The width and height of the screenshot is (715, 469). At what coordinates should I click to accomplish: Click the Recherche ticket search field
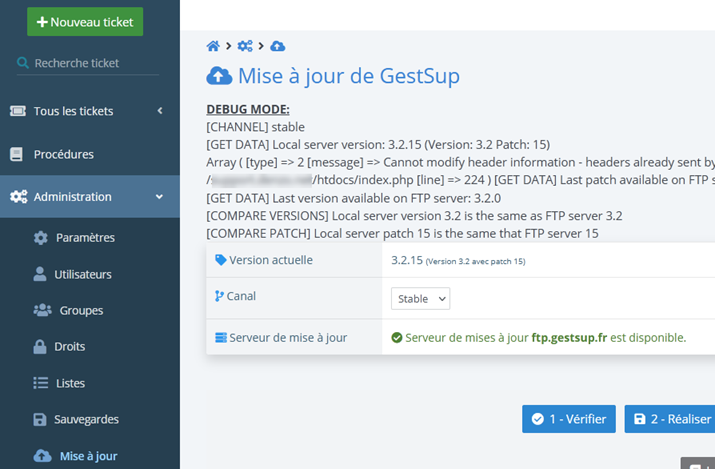coord(88,63)
